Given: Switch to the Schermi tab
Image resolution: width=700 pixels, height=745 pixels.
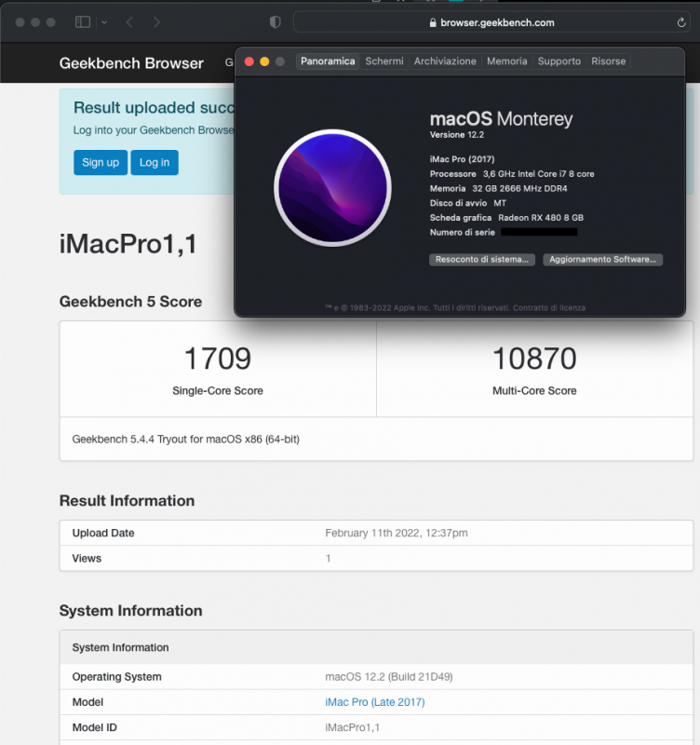Looking at the screenshot, I should point(384,61).
